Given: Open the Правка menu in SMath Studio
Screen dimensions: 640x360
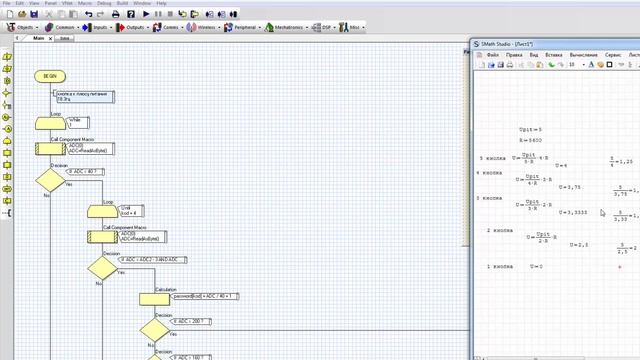Looking at the screenshot, I should (x=514, y=55).
